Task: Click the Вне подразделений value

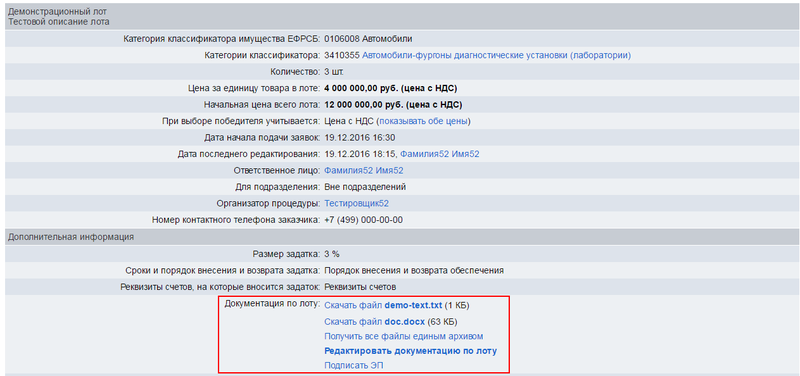Action: [x=365, y=187]
